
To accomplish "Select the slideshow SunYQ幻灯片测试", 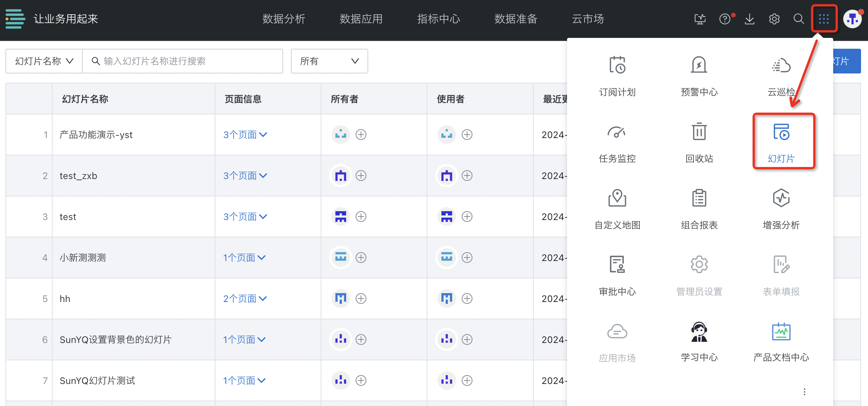I will pyautogui.click(x=97, y=380).
